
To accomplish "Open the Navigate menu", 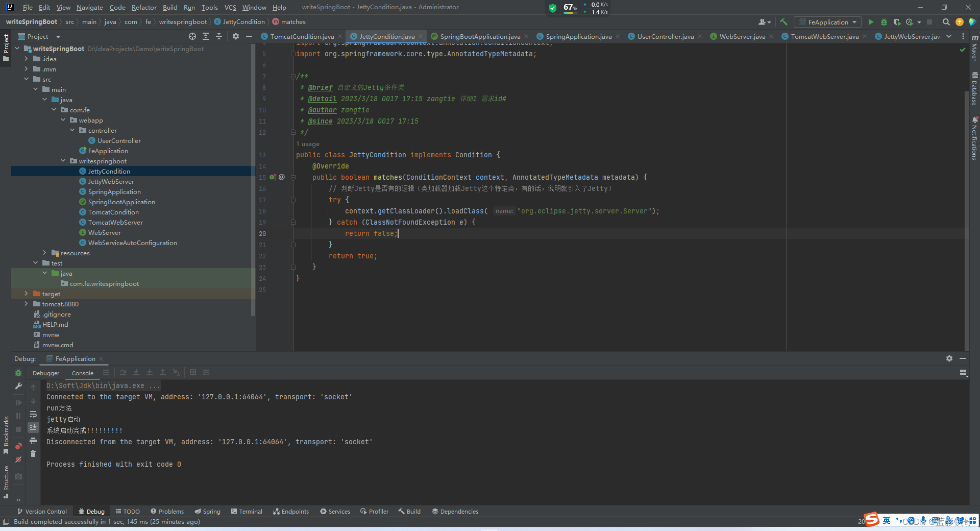I will pos(90,7).
